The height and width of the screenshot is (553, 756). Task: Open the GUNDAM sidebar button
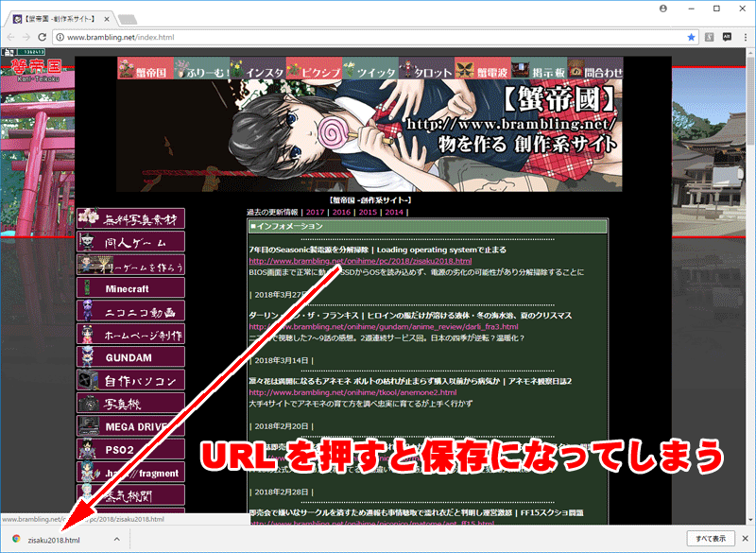(130, 357)
